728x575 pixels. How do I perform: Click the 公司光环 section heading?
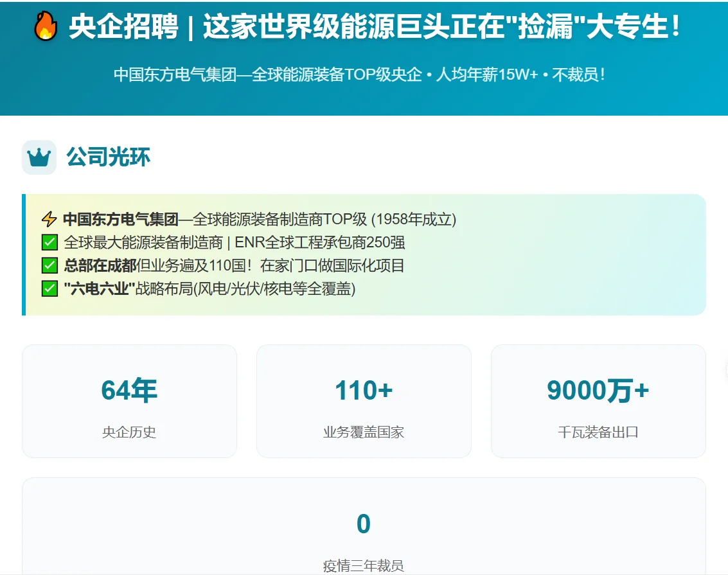(x=108, y=157)
